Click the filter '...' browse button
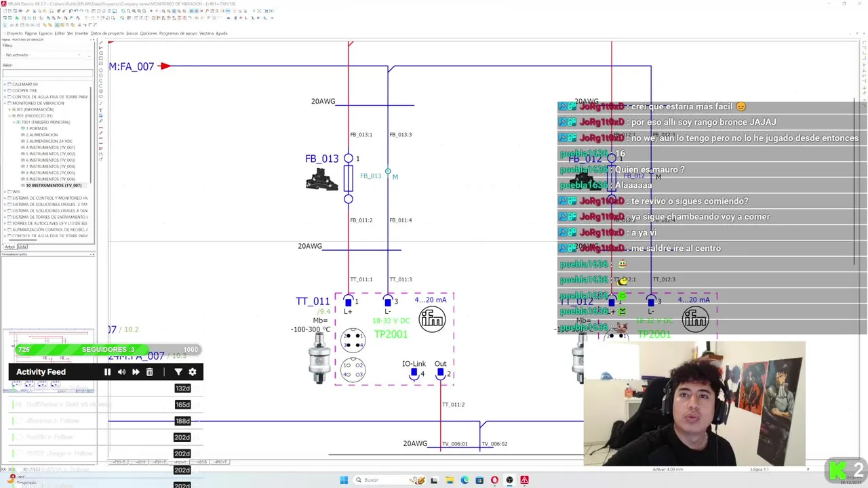Screen dimensions: 868x488 click(90, 55)
